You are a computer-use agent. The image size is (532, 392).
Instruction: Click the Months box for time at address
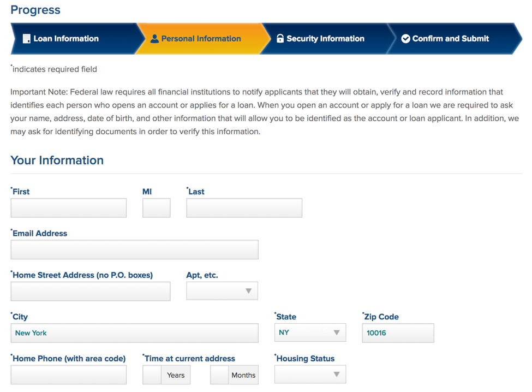219,375
